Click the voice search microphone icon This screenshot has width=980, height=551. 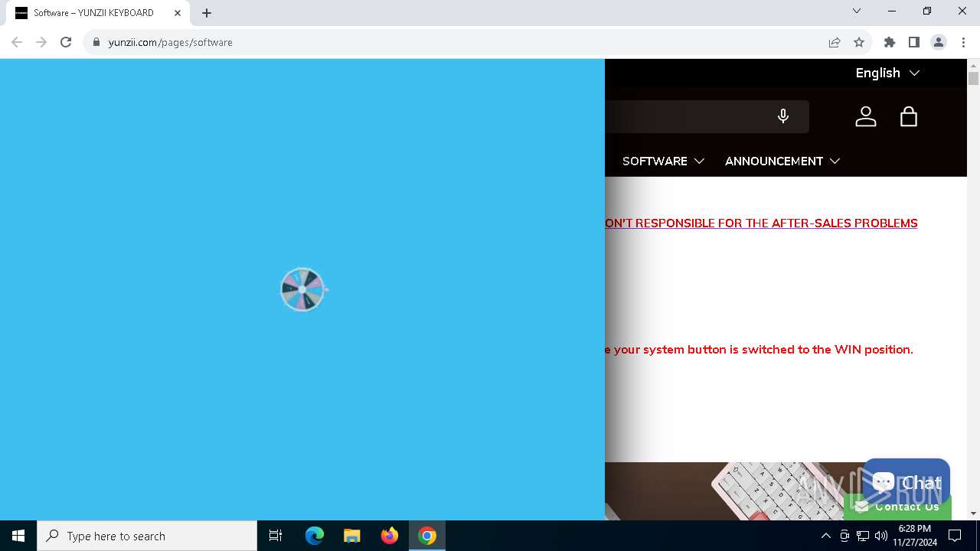[x=782, y=116]
